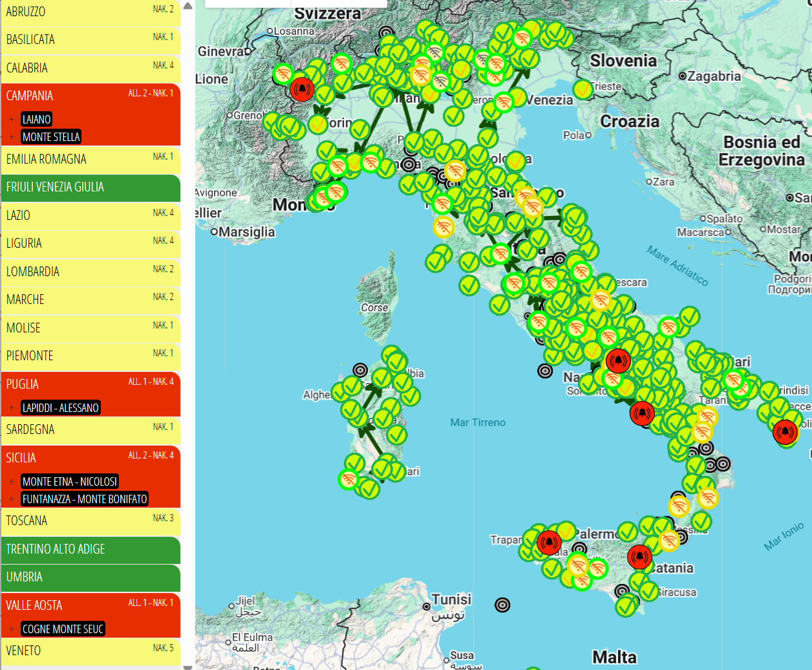Select the green UMBRIA region row

[x=91, y=578]
